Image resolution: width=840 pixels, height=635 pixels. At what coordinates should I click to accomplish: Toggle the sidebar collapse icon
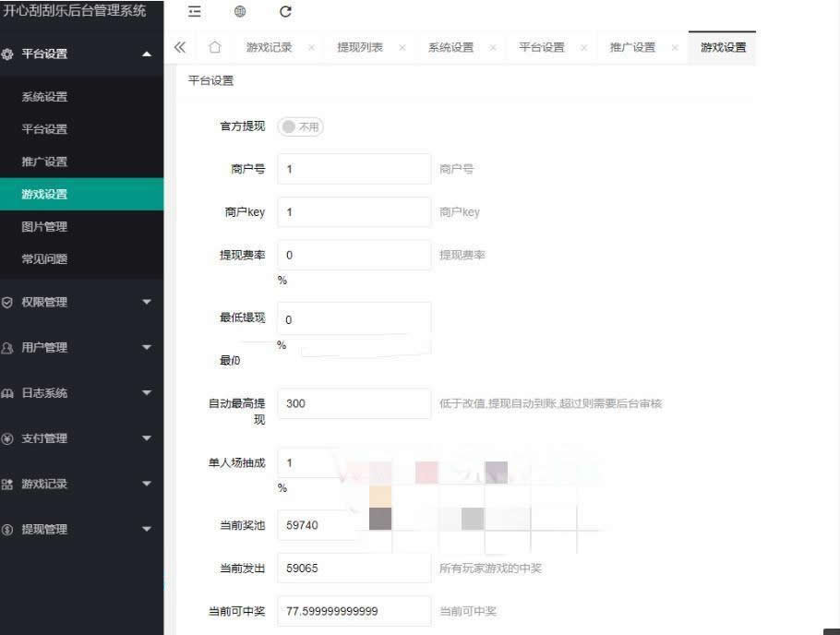pyautogui.click(x=195, y=12)
